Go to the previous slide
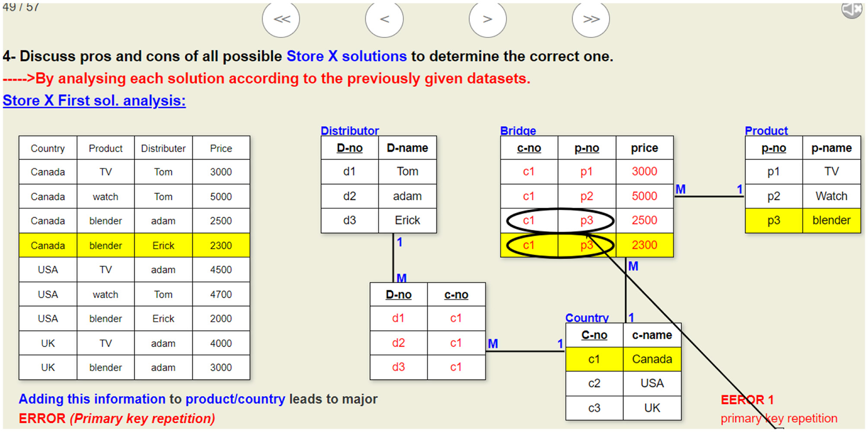Image resolution: width=868 pixels, height=432 pixels. (384, 19)
